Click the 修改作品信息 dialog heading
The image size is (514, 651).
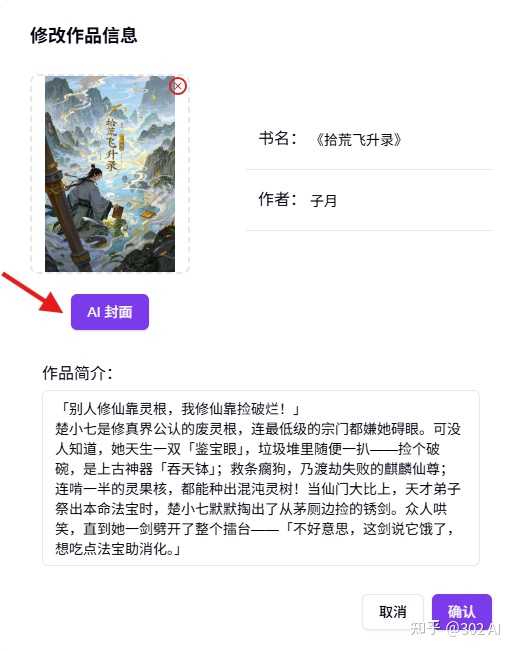click(83, 35)
